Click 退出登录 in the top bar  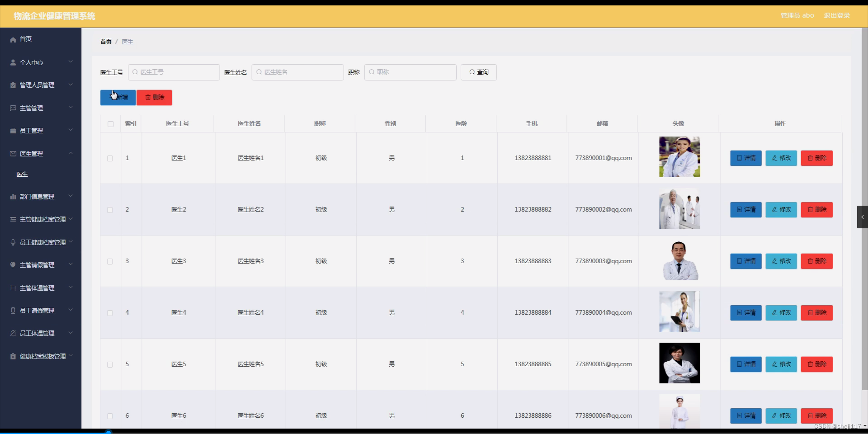pyautogui.click(x=837, y=15)
